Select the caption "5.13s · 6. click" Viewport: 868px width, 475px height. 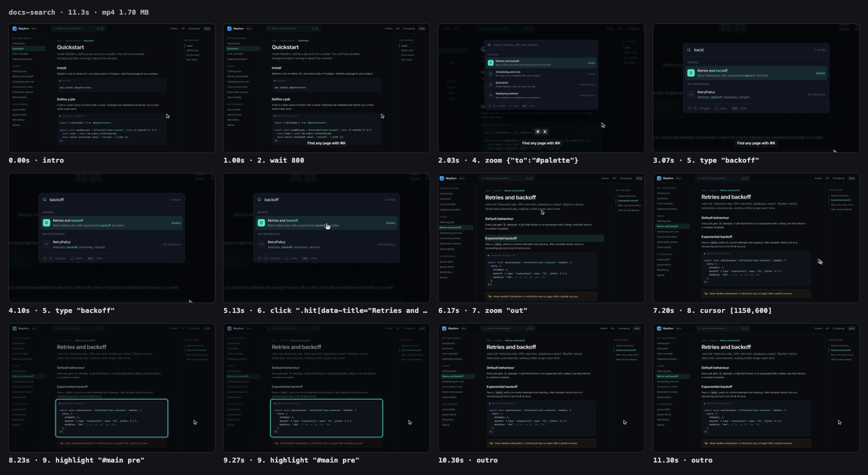coord(325,311)
